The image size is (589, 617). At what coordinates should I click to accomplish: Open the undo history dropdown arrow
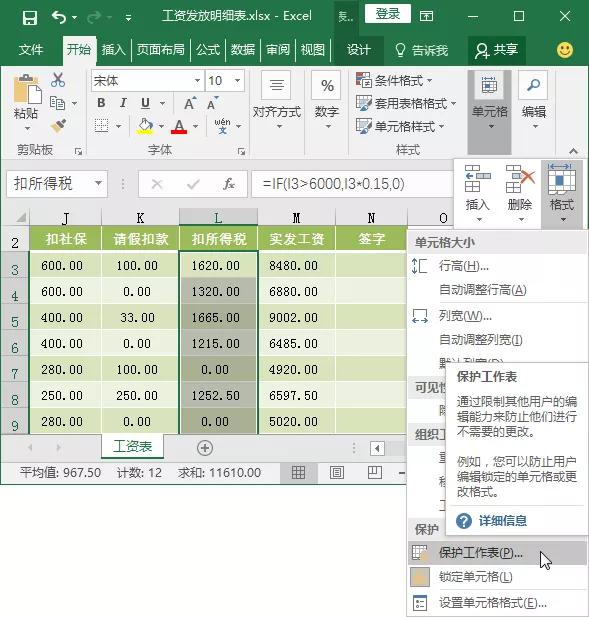coord(74,18)
